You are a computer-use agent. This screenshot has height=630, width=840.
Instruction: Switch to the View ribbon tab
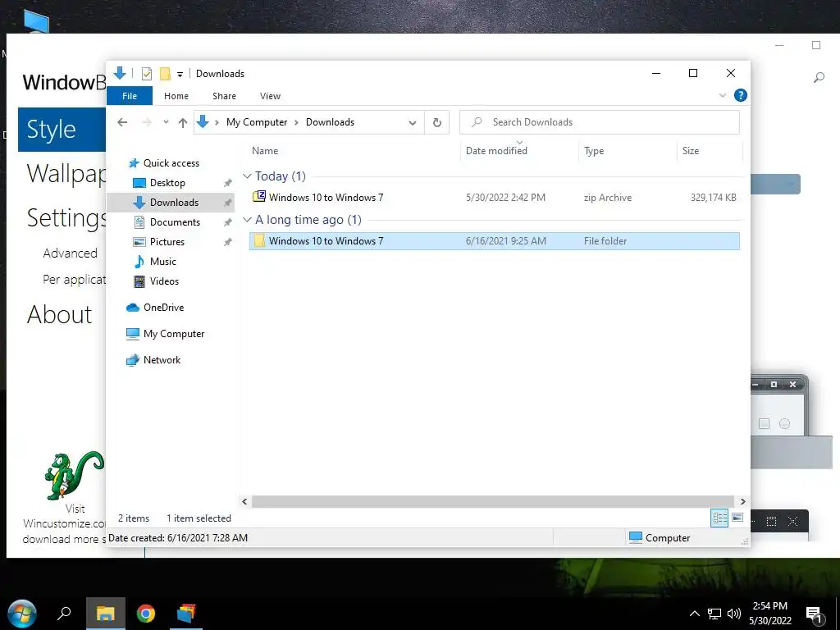pyautogui.click(x=270, y=96)
